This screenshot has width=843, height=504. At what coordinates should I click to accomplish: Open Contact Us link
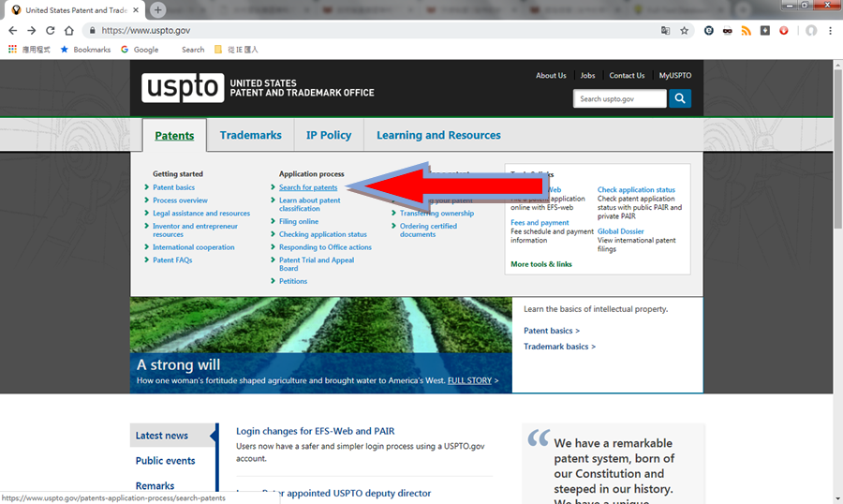[627, 75]
